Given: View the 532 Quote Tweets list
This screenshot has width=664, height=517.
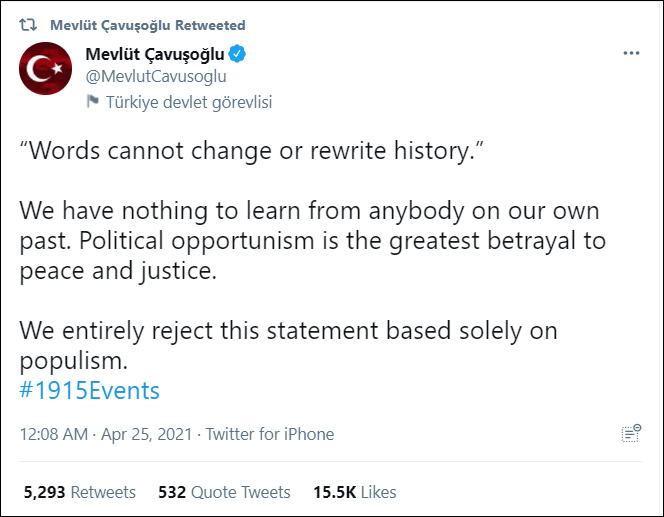Looking at the screenshot, I should point(224,492).
